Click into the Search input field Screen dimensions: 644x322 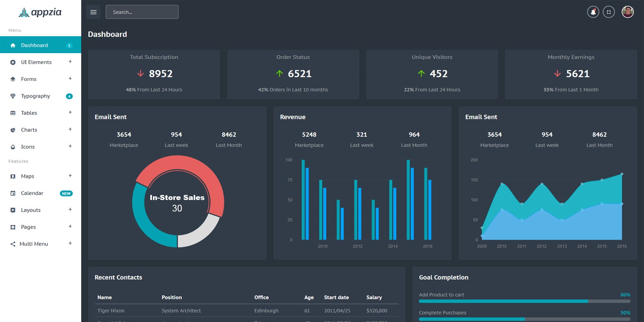pyautogui.click(x=142, y=12)
